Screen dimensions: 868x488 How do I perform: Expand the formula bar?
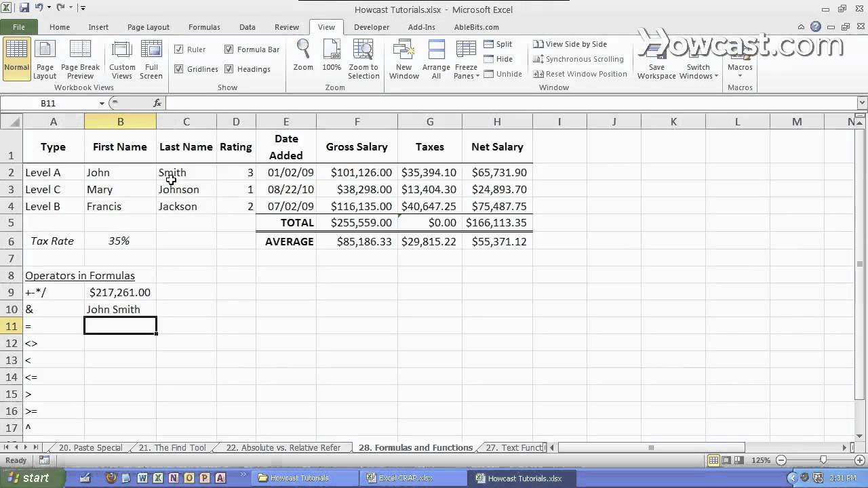862,103
